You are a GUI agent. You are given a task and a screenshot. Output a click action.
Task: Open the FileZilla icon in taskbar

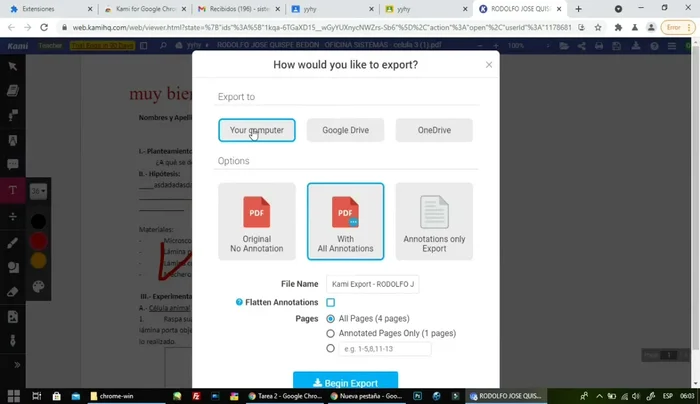coord(196,396)
